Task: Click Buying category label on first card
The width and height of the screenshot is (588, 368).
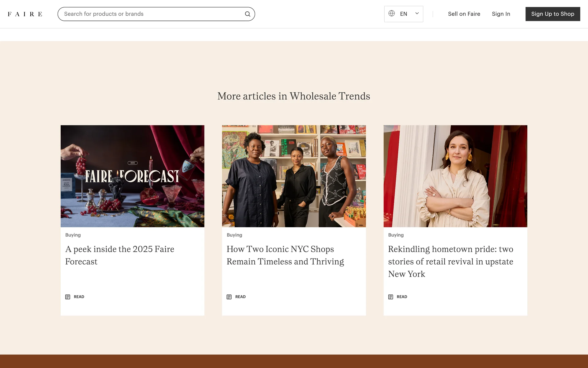Action: [x=73, y=235]
